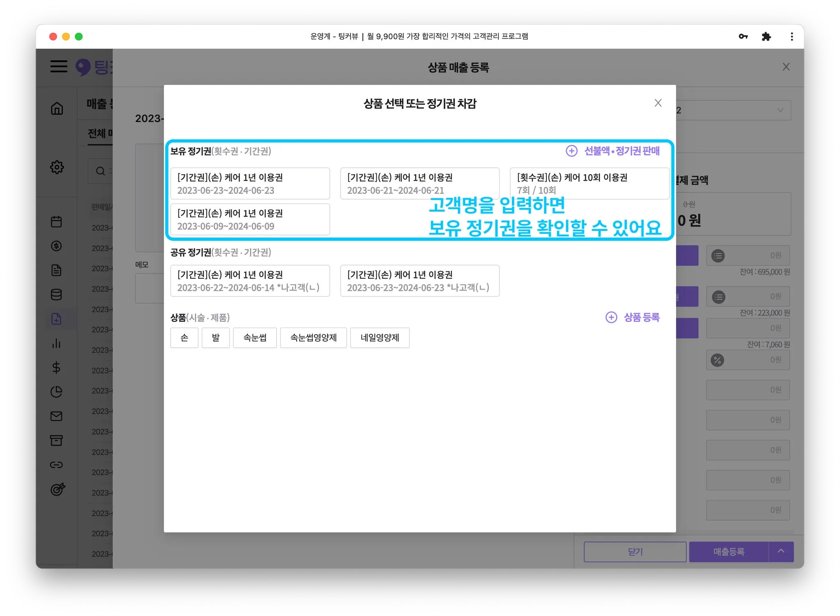The height and width of the screenshot is (616, 840).
Task: Open settings gear icon in sidebar
Action: pos(57,167)
